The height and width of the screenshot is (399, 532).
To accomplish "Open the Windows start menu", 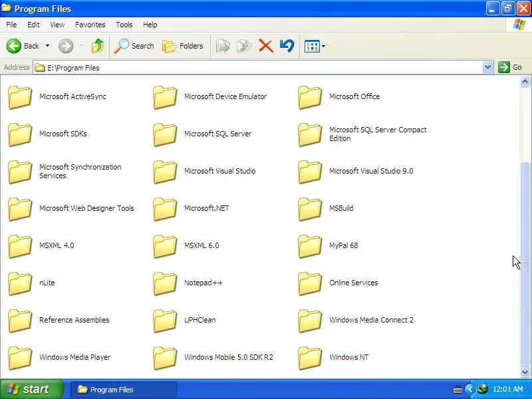I will pyautogui.click(x=31, y=389).
